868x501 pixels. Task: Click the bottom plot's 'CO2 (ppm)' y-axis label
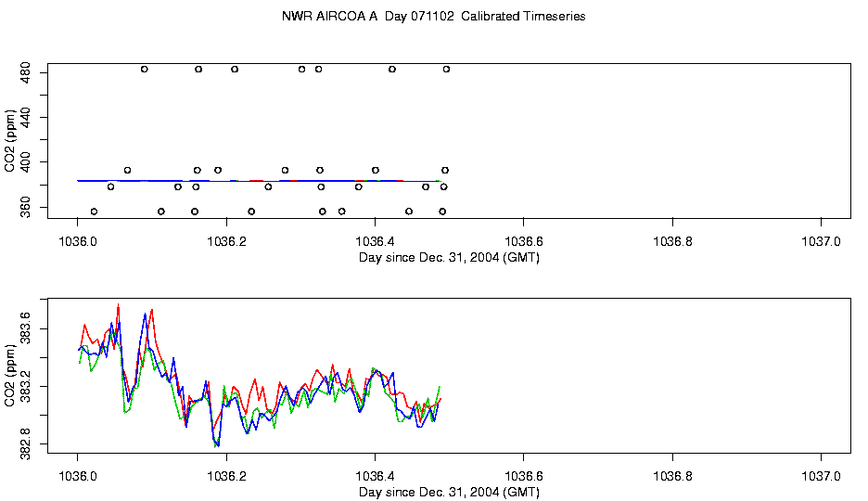pyautogui.click(x=9, y=376)
